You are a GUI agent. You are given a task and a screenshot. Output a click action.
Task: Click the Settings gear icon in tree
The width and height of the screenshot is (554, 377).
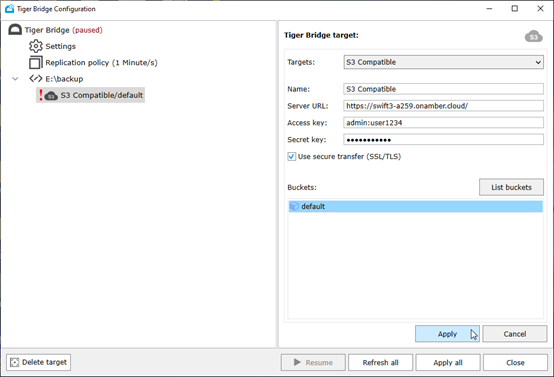pos(36,46)
